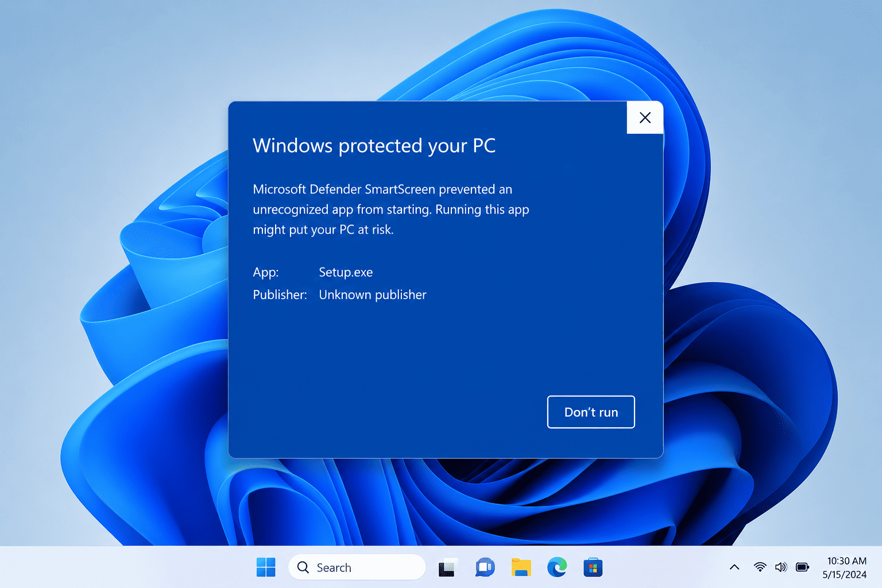The image size is (882, 588).
Task: Click the volume speaker tray icon
Action: [781, 567]
